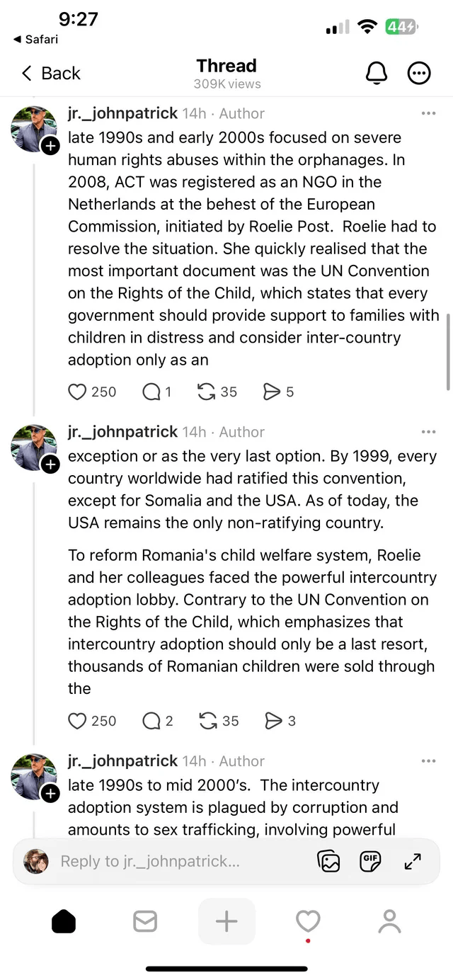Open more options for the first post
Image resolution: width=453 pixels, height=980 pixels.
[x=428, y=113]
